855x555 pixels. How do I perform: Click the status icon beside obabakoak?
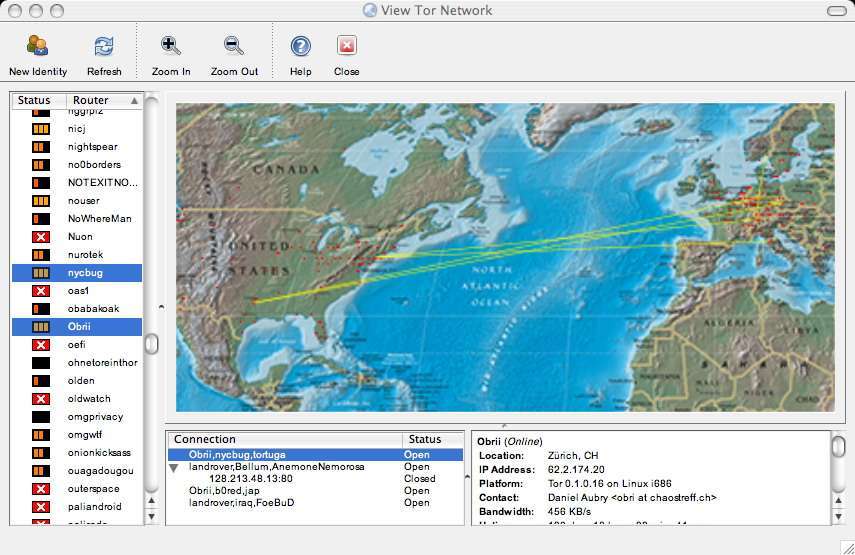pyautogui.click(x=41, y=309)
